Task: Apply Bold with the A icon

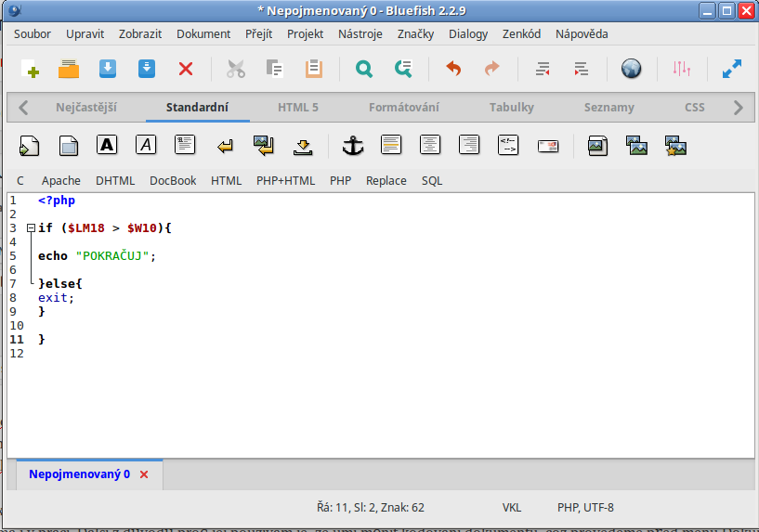Action: pyautogui.click(x=107, y=145)
